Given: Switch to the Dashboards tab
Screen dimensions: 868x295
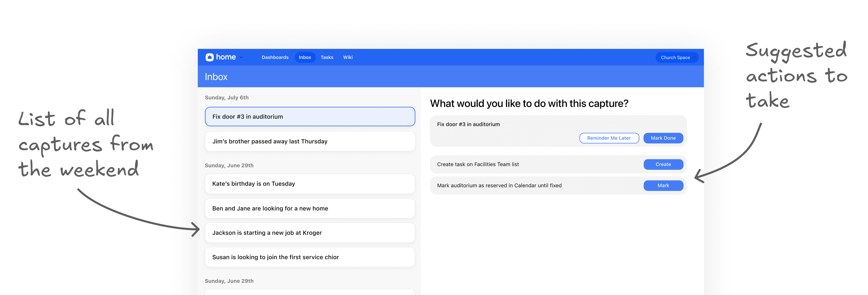Looking at the screenshot, I should (x=275, y=57).
